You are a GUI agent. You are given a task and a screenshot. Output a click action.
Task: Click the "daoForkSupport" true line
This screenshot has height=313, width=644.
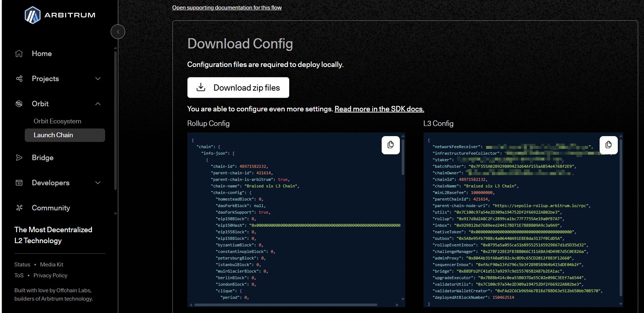click(x=243, y=212)
